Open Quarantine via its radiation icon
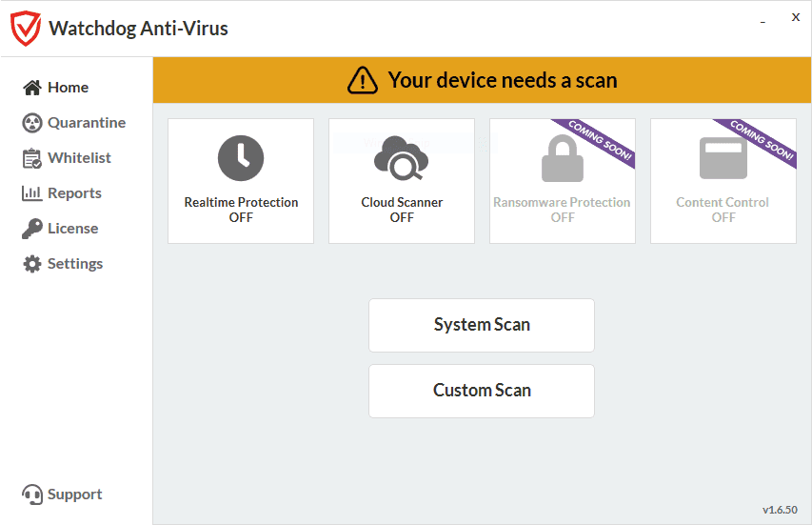The width and height of the screenshot is (812, 525). [x=32, y=123]
